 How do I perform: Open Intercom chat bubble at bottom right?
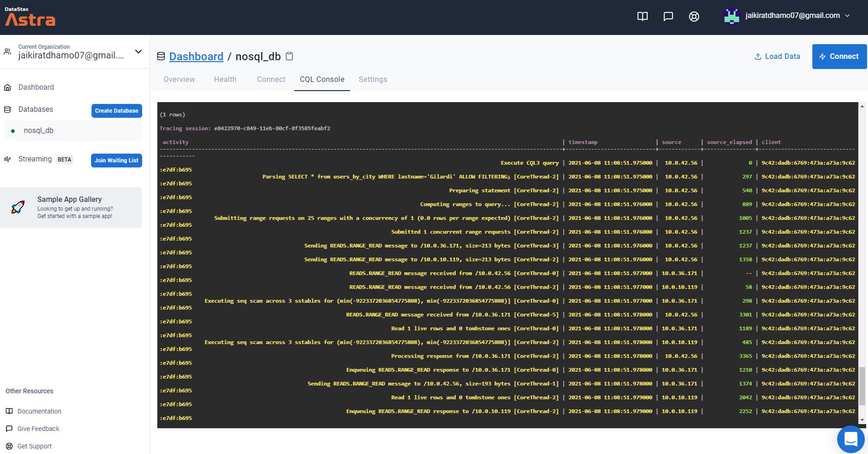coord(851,439)
